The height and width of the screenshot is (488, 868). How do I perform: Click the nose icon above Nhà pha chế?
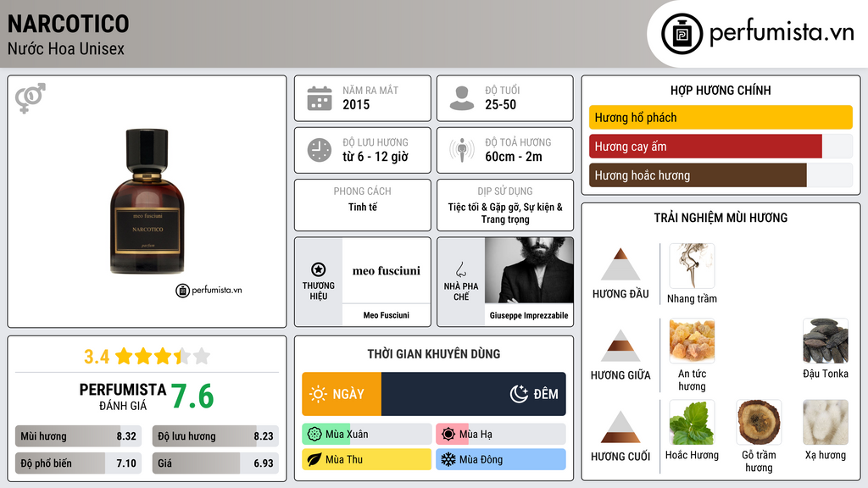pos(460,269)
